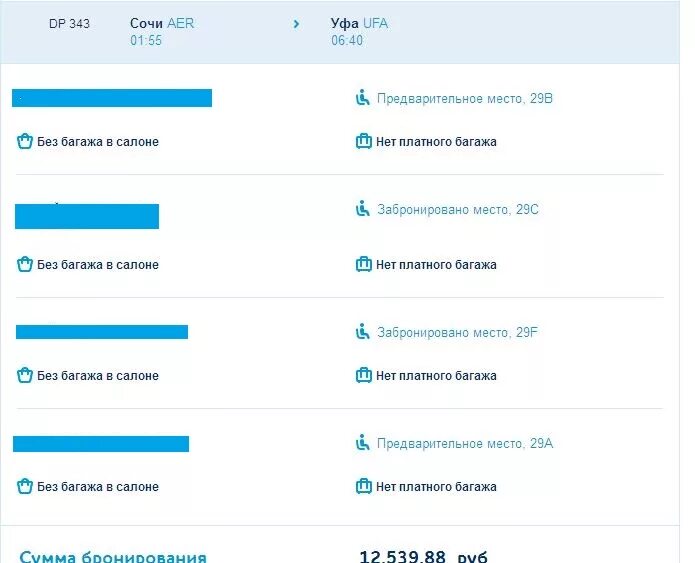Click 'Без багажа в салоне' for seat 29B passenger
Image resolution: width=695 pixels, height=563 pixels.
[98, 142]
